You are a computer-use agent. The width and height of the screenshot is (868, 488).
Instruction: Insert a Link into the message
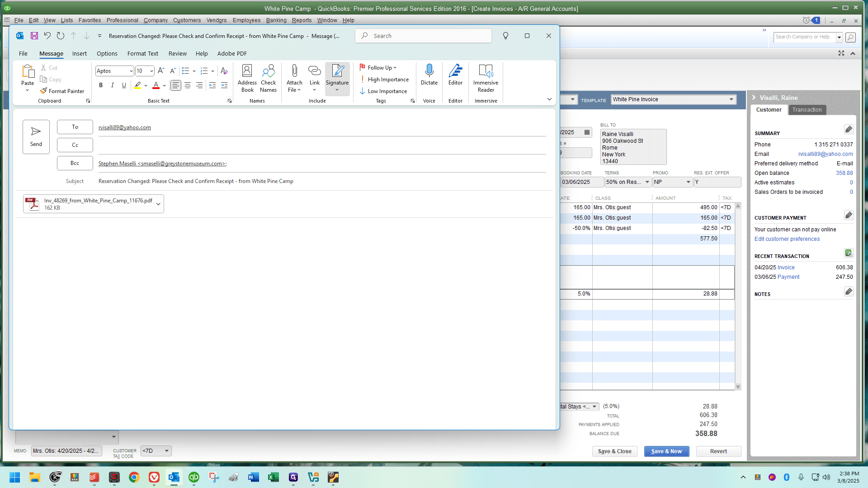click(x=315, y=79)
